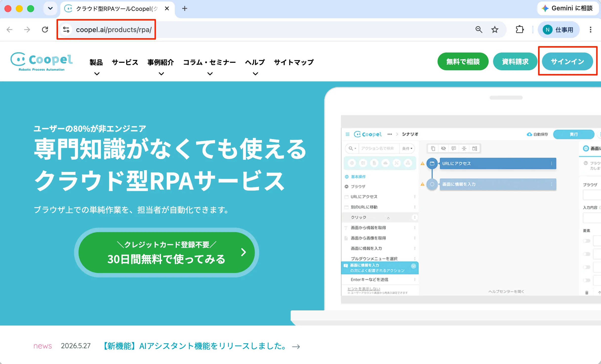Open Chrome's three-dot menu
The image size is (601, 364).
pos(590,30)
